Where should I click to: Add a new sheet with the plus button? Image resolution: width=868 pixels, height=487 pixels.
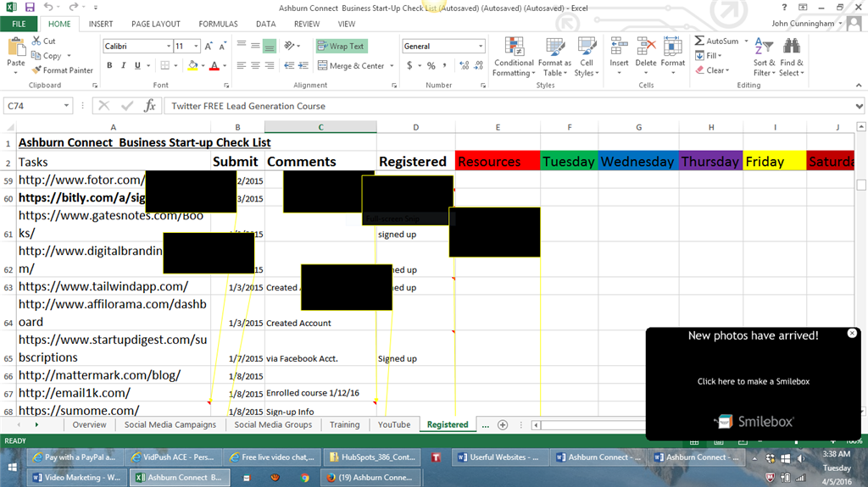click(503, 424)
